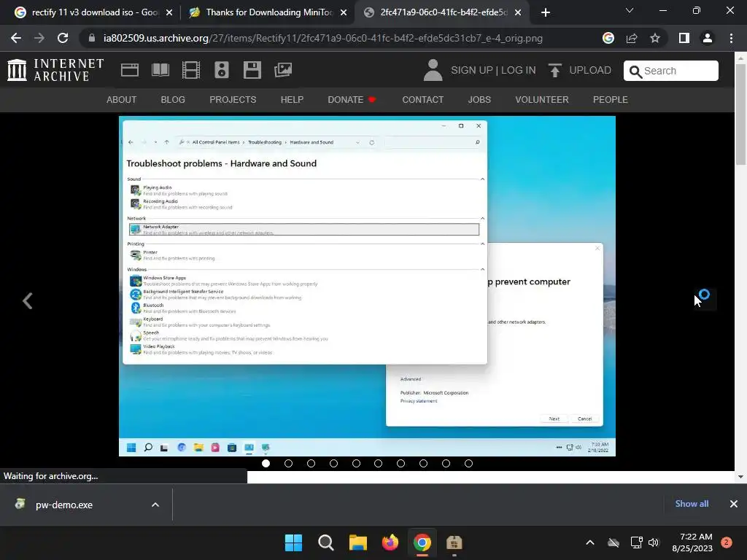Select the first carousel dot

[x=266, y=463]
